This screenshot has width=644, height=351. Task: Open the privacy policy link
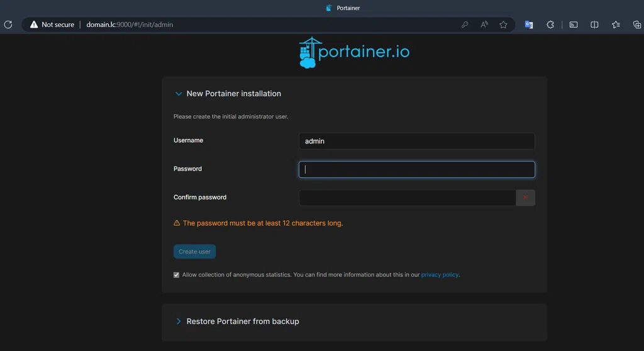440,274
